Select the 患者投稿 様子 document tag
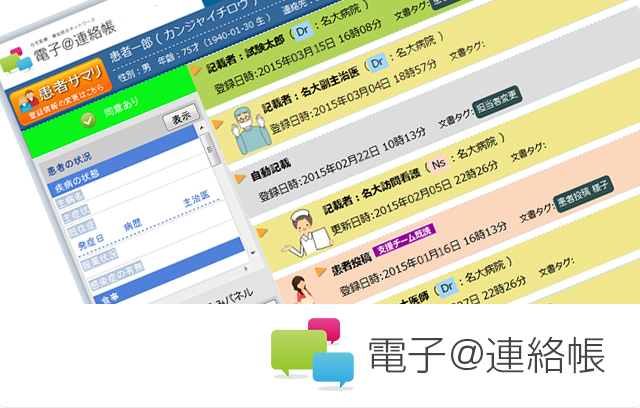This screenshot has width=640, height=408. pos(583,193)
